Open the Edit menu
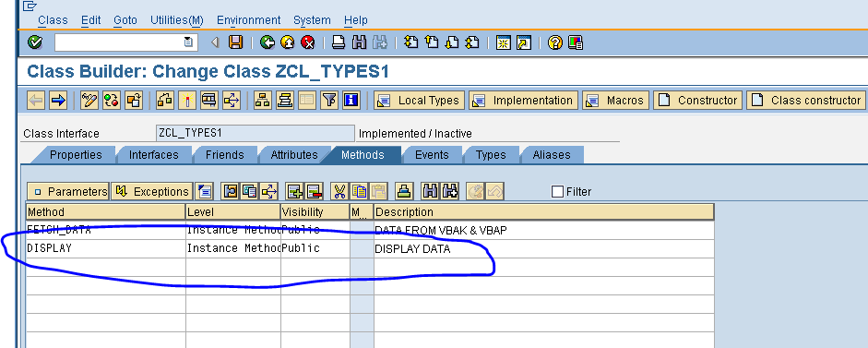Screen dimensions: 868x348 [90, 20]
